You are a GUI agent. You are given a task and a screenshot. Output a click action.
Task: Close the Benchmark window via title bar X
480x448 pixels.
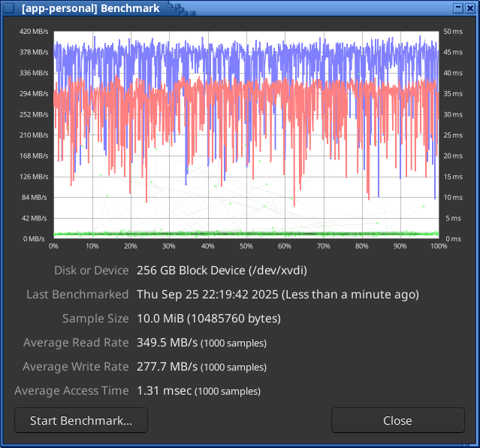(470, 8)
